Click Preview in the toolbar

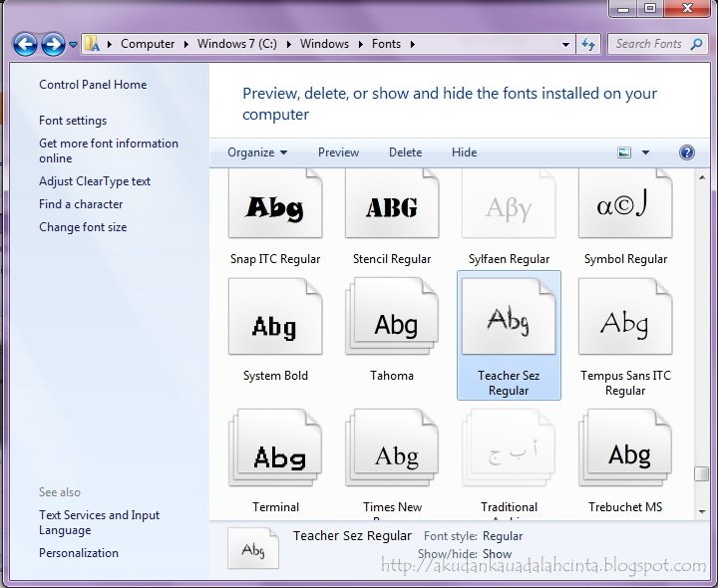pyautogui.click(x=338, y=152)
